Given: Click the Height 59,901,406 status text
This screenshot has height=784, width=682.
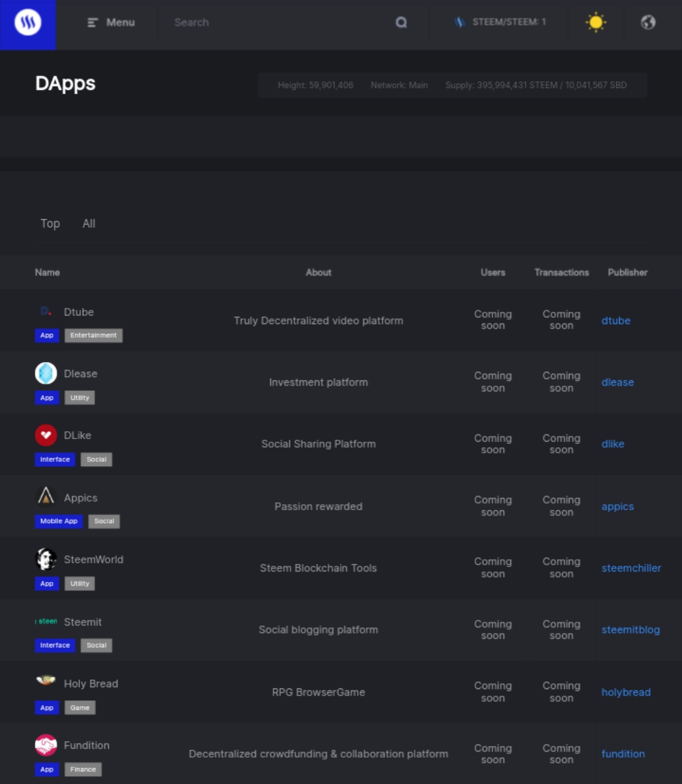Looking at the screenshot, I should 315,85.
